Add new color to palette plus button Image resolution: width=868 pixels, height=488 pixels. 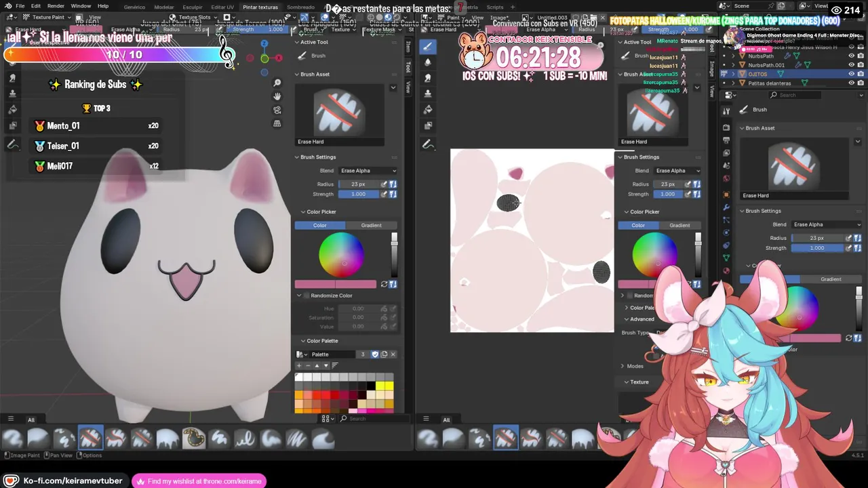[299, 365]
